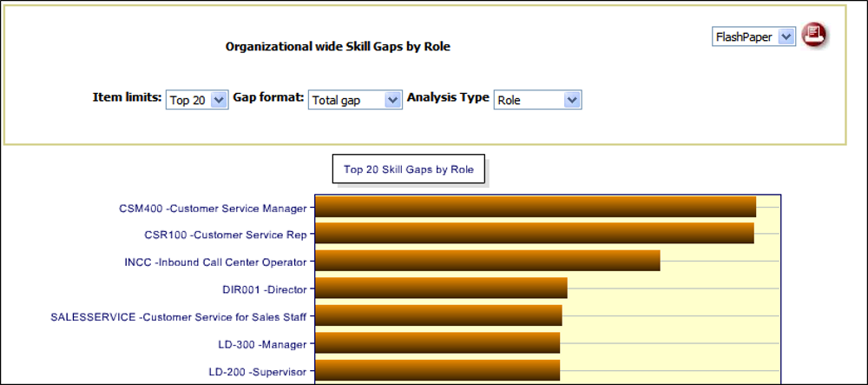Click the INCC -Inbound Call Center Operator label

pyautogui.click(x=215, y=262)
